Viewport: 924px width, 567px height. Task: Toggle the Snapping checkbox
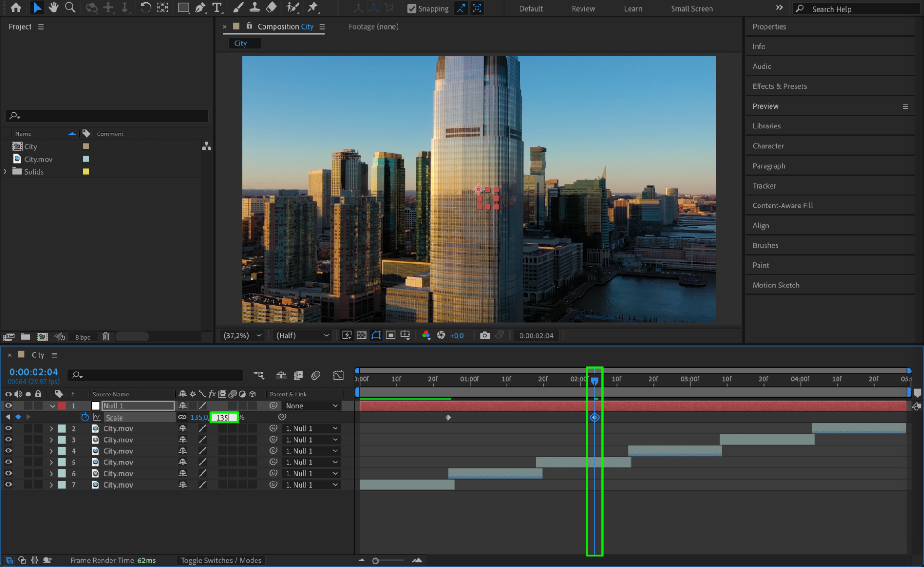pyautogui.click(x=412, y=8)
